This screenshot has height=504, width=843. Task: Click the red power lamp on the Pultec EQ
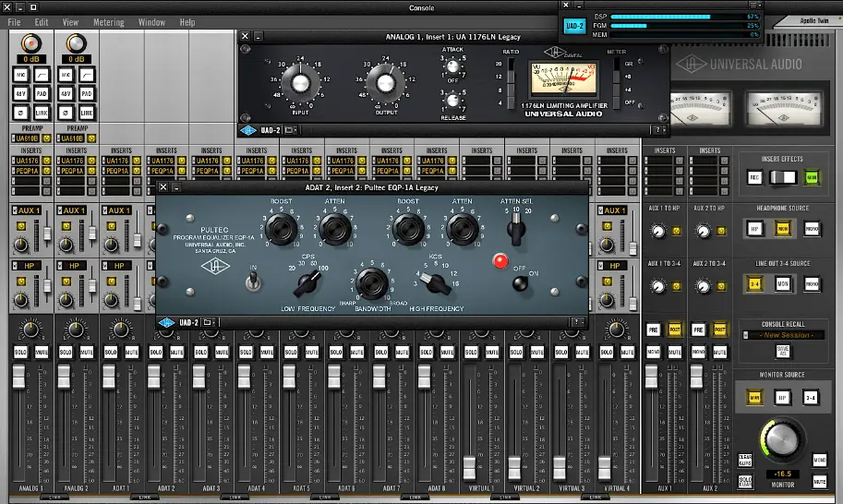[500, 261]
